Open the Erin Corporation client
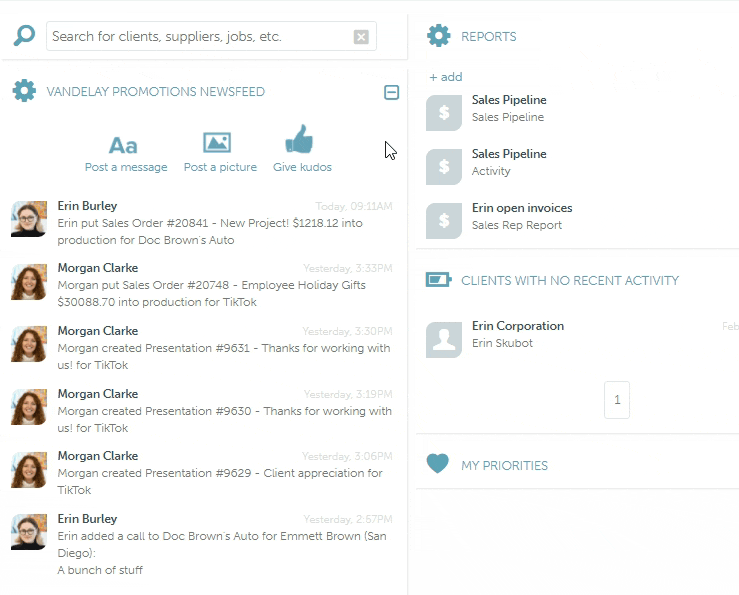The width and height of the screenshot is (739, 595). [x=518, y=326]
